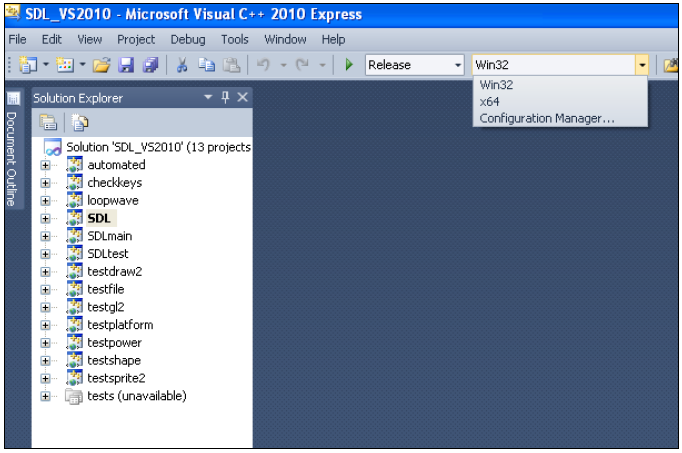682x453 pixels.
Task: Expand the checkkeys project node
Action: [x=45, y=183]
